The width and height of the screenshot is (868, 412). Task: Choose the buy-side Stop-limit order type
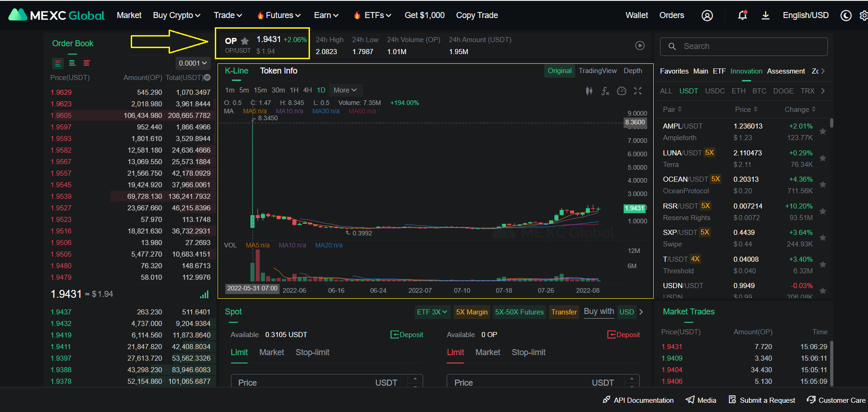coord(312,352)
